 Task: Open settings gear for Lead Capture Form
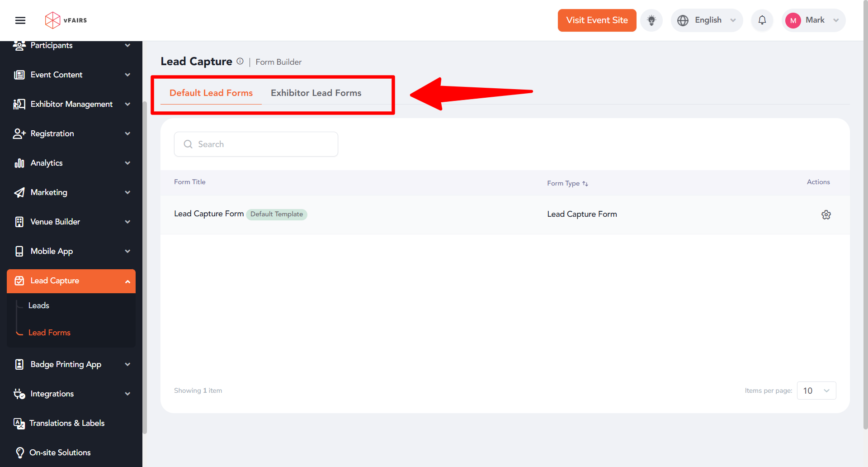[x=826, y=214]
